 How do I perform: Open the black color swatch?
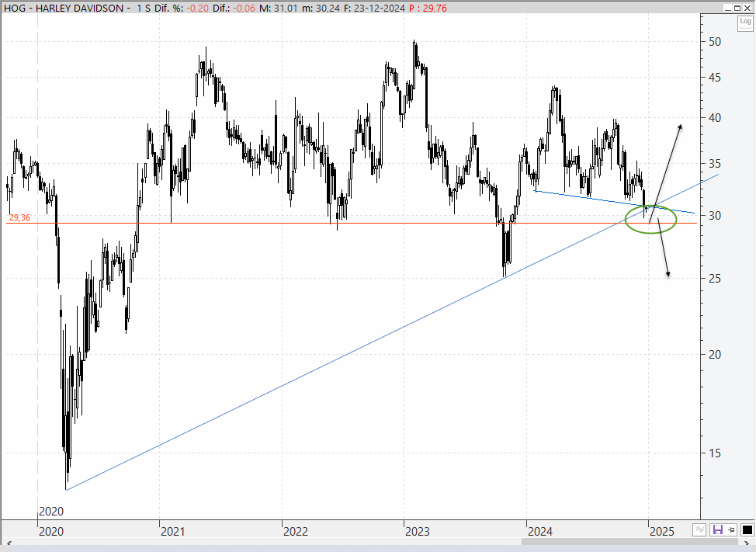747,529
